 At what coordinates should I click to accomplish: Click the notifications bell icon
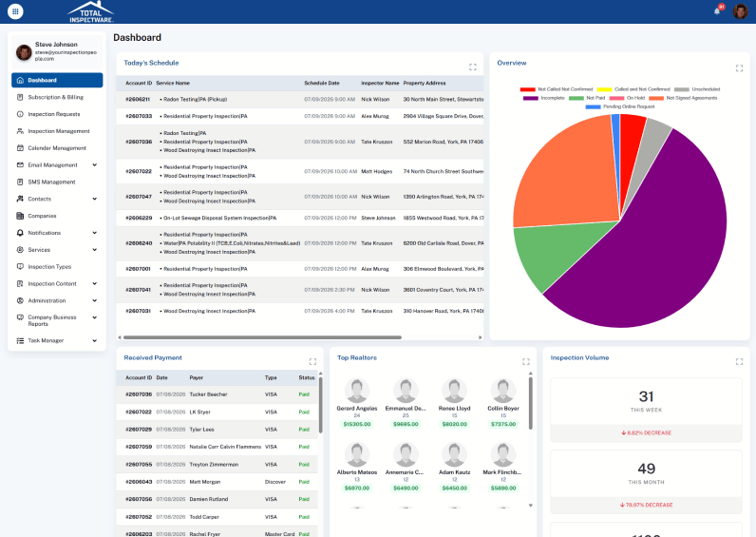tap(717, 10)
